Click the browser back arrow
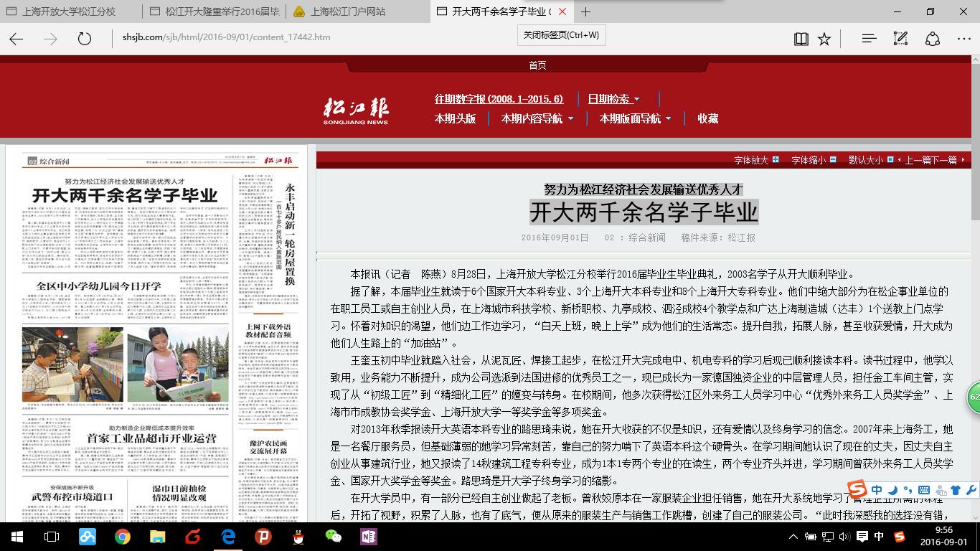The image size is (980, 551). pos(17,39)
